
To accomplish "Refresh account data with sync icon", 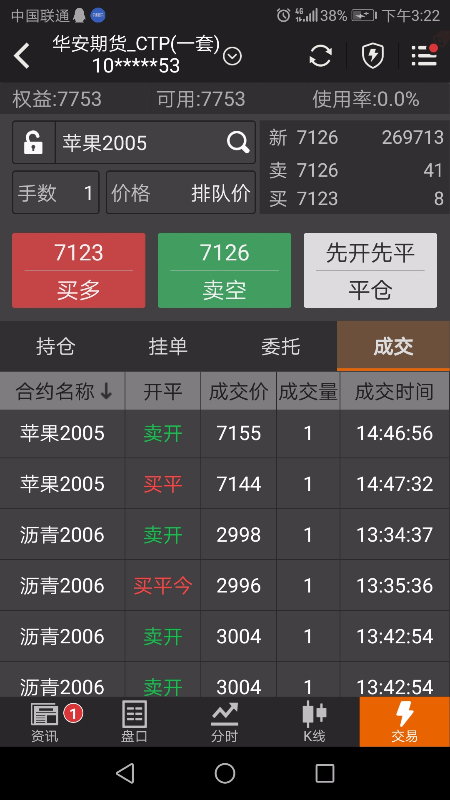I will 320,56.
